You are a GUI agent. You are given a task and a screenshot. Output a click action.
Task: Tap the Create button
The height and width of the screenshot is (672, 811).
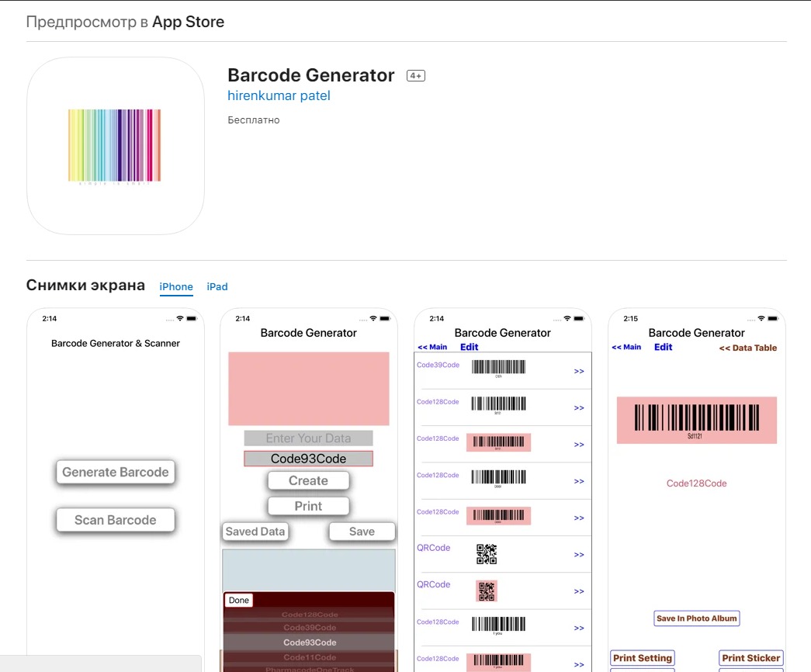pyautogui.click(x=308, y=480)
